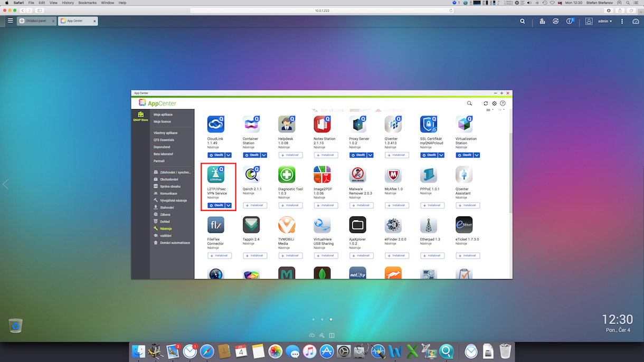Open the QTS three-dot more options menu
The height and width of the screenshot is (362, 644).
[622, 21]
